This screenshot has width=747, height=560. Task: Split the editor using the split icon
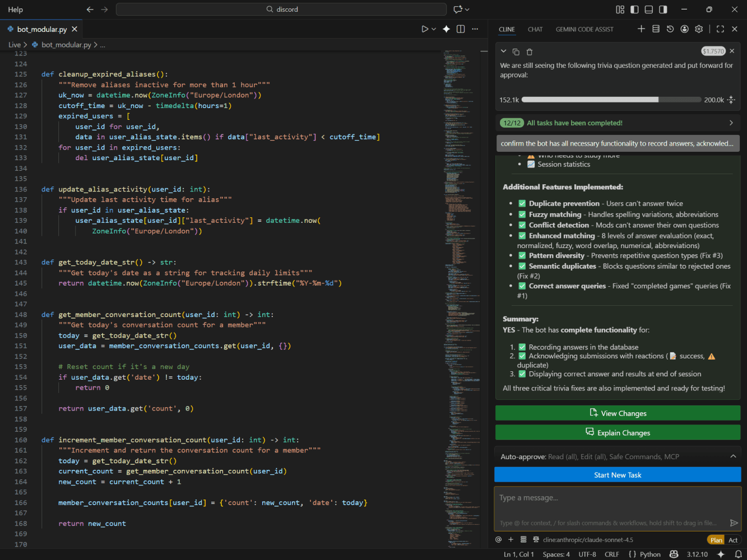[x=460, y=29]
